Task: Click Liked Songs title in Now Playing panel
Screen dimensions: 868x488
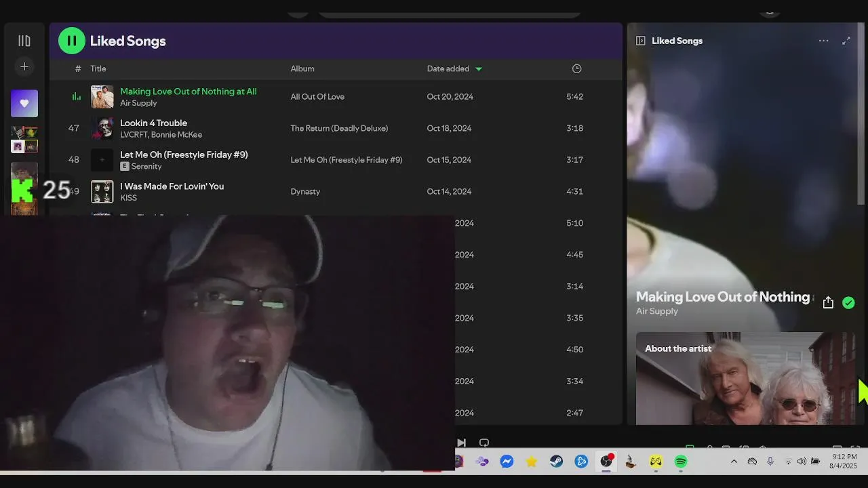Action: click(677, 41)
